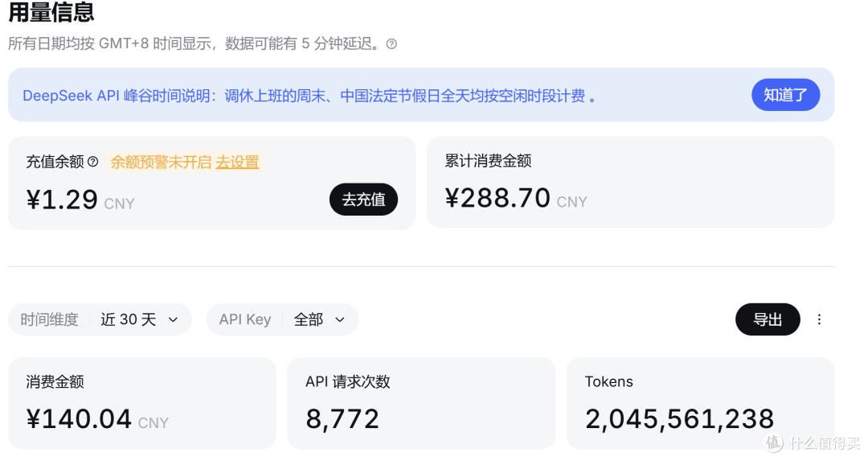The image size is (868, 461).
Task: Click the DeepSeek API 峰谷时间说明 notice text
Action: [x=309, y=96]
